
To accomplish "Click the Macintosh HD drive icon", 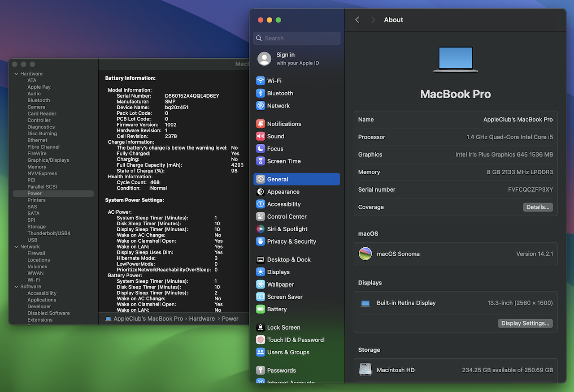I will (x=365, y=370).
